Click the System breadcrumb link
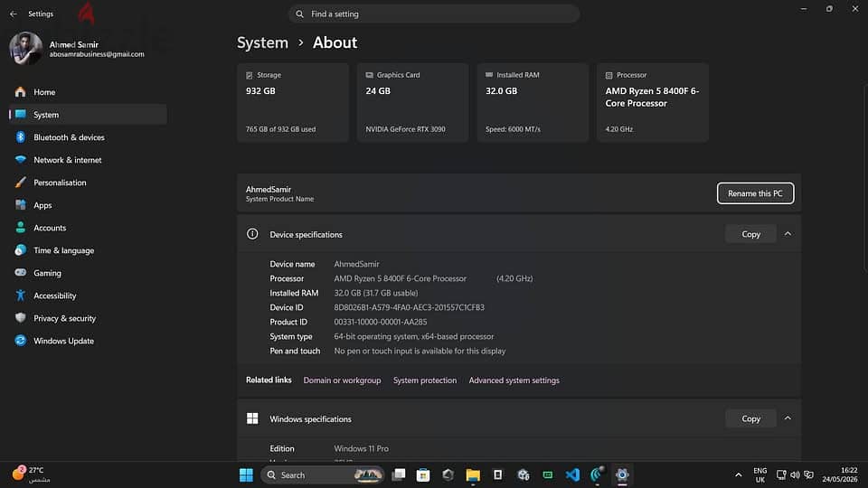The image size is (868, 488). 262,42
